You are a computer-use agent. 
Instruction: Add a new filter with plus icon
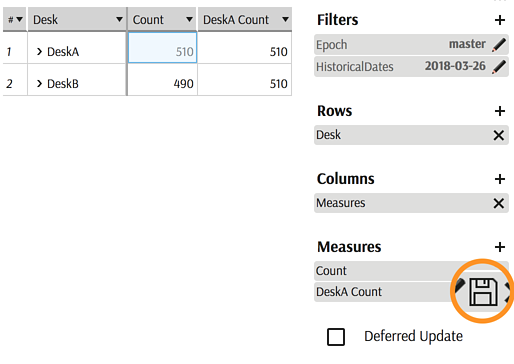[499, 20]
